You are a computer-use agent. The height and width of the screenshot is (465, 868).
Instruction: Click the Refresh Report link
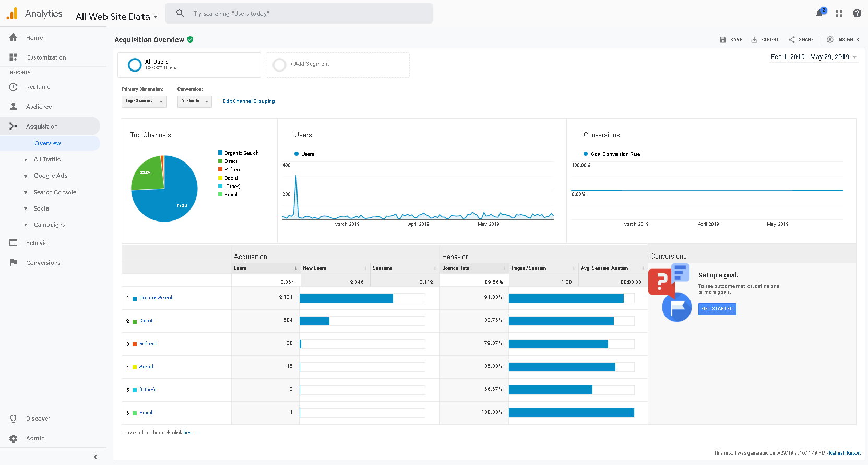[x=845, y=453]
